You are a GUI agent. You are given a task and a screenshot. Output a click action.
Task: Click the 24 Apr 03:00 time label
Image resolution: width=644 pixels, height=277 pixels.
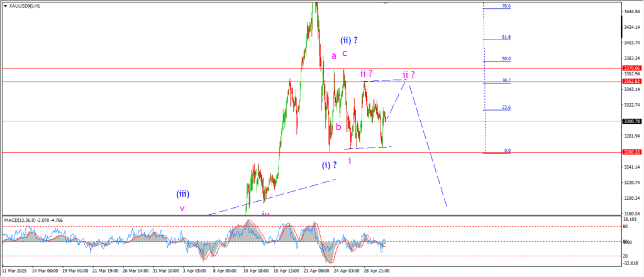[347, 271]
